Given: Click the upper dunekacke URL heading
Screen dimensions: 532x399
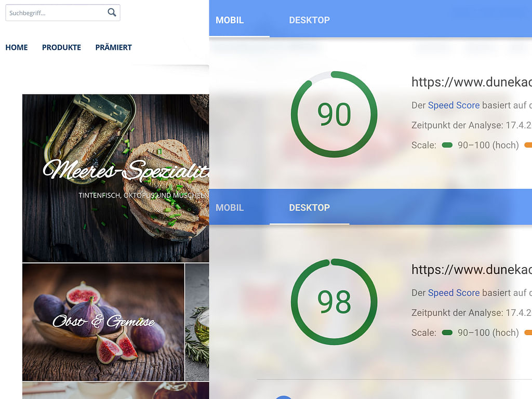Looking at the screenshot, I should click(472, 83).
